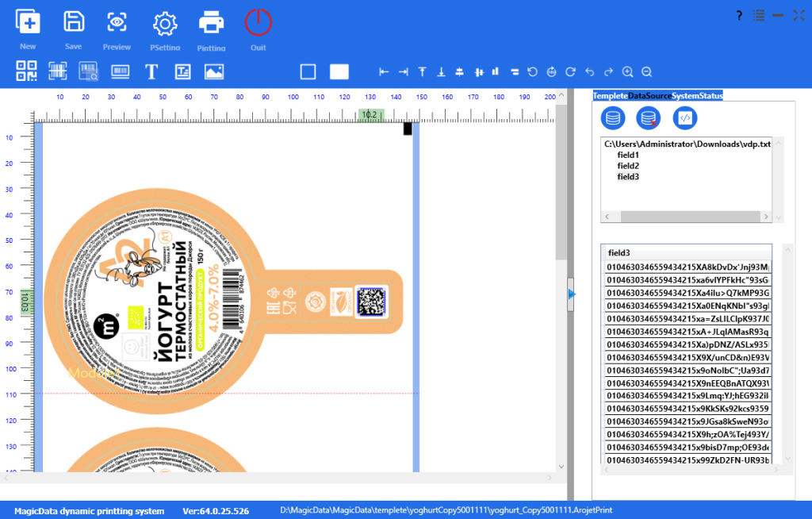Rotate the object counterclockwise

click(532, 72)
